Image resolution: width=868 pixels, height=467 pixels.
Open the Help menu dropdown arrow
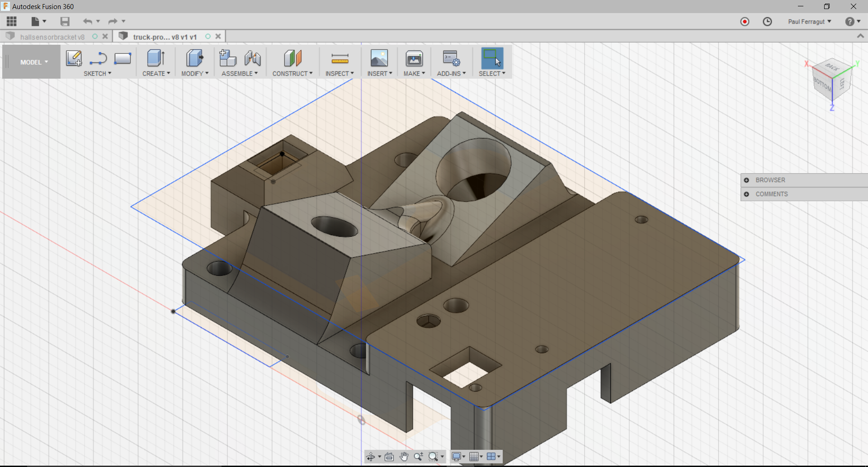coord(859,22)
